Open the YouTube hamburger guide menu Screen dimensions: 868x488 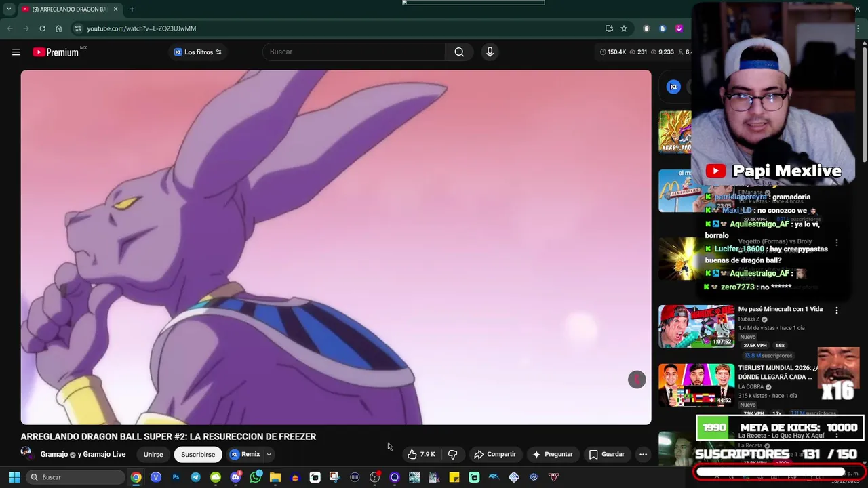tap(16, 52)
